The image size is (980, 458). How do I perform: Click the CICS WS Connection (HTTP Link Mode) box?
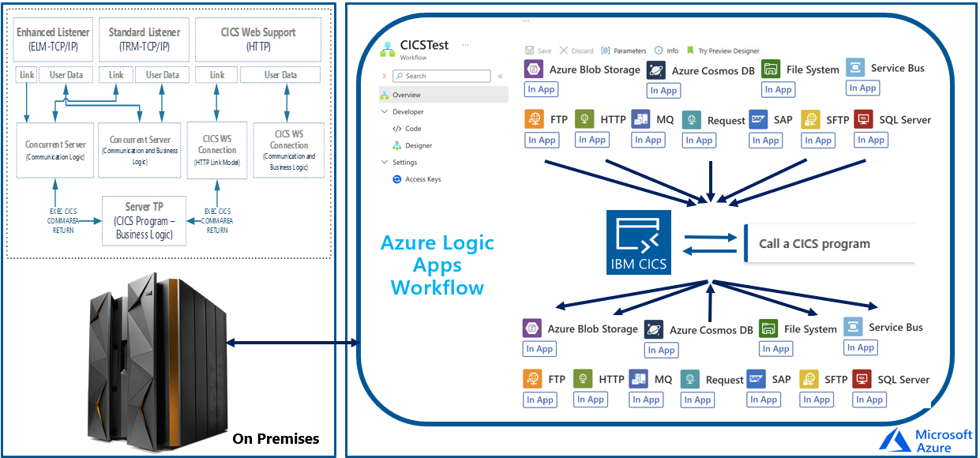[x=217, y=150]
